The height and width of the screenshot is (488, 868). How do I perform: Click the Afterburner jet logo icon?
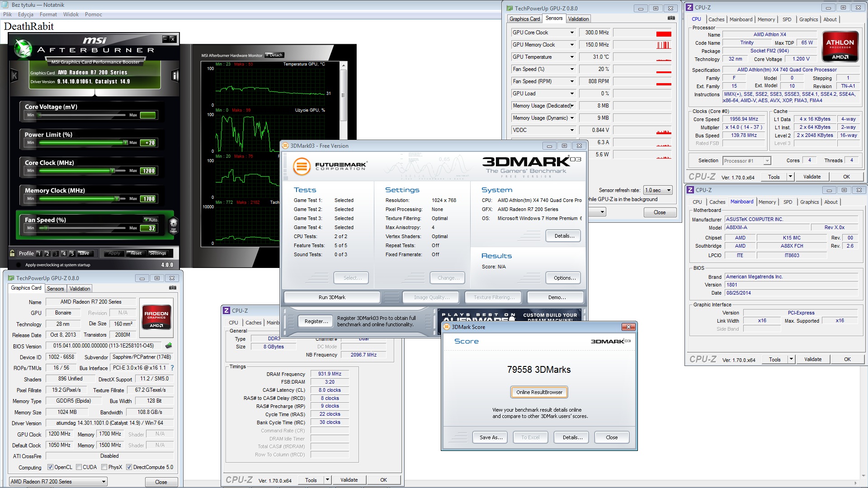click(x=23, y=48)
